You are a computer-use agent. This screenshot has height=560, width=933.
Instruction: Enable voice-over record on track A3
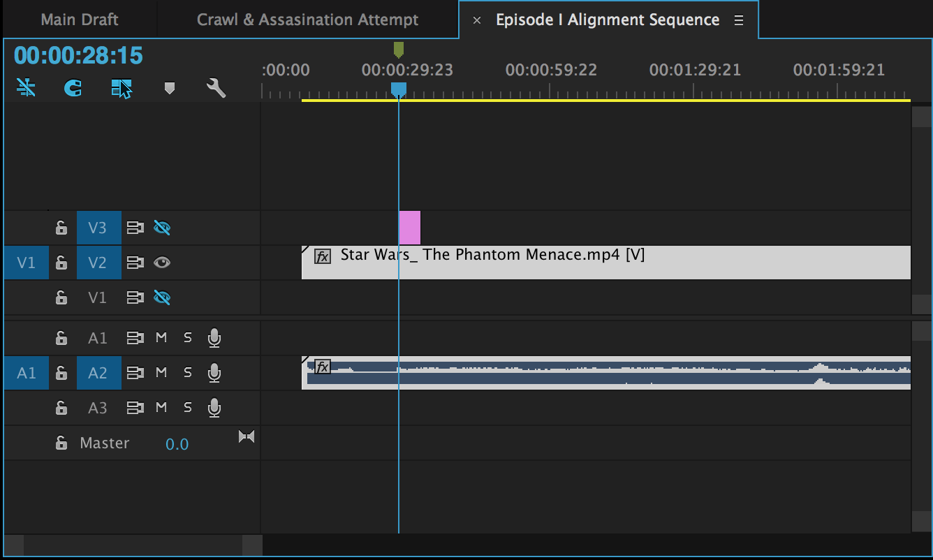click(x=214, y=408)
